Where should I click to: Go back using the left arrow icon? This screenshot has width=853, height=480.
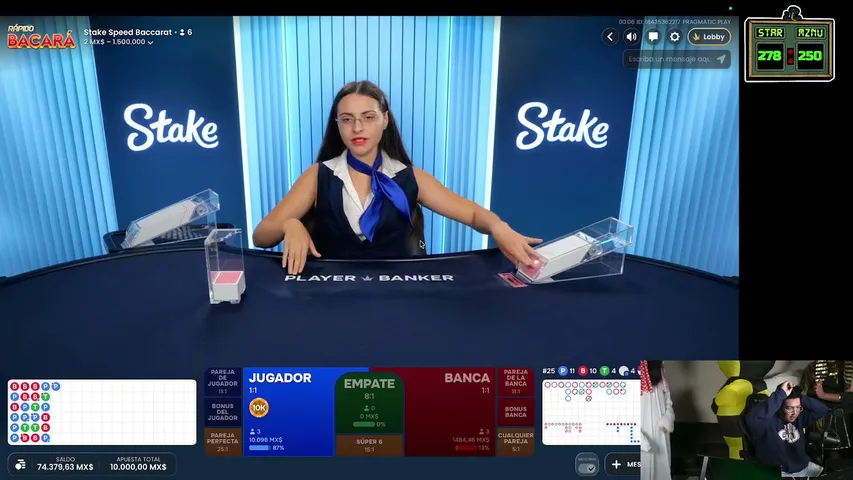[x=610, y=36]
